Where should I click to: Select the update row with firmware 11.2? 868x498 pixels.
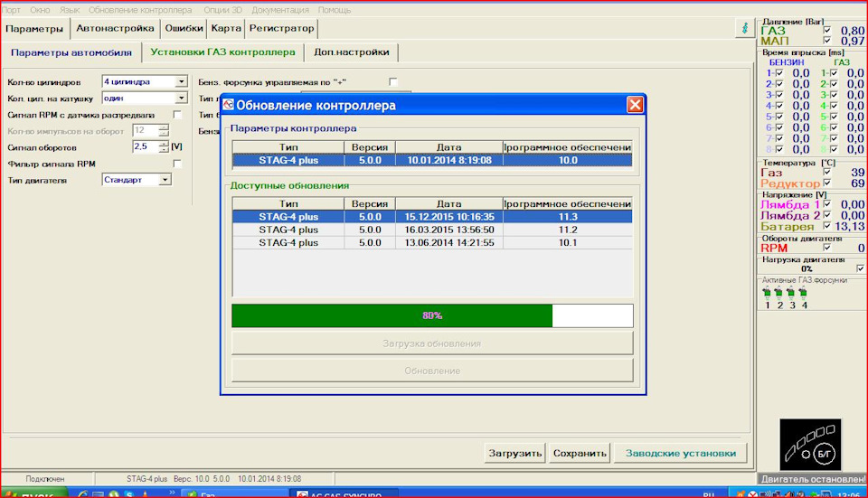(432, 230)
